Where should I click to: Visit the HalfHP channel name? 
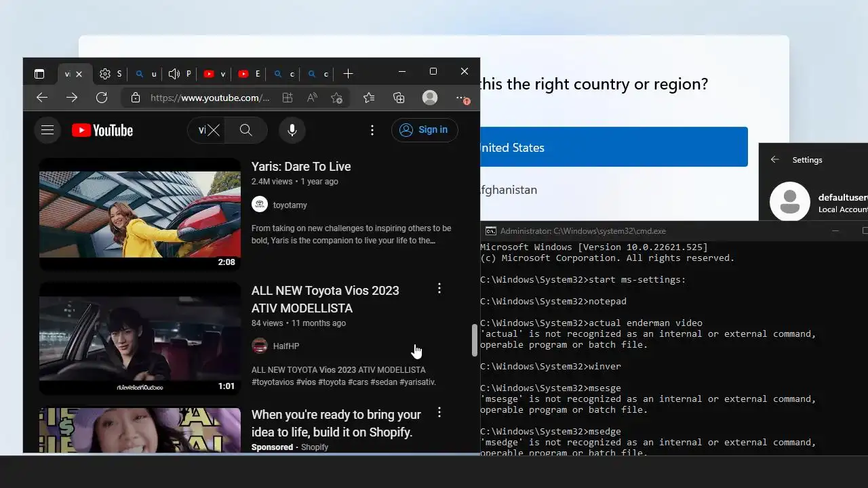point(286,346)
